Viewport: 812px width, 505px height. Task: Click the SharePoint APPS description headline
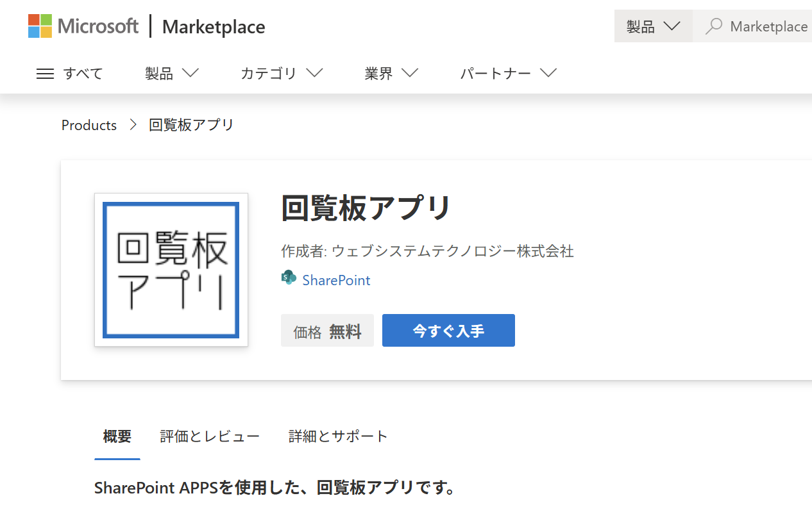click(275, 488)
